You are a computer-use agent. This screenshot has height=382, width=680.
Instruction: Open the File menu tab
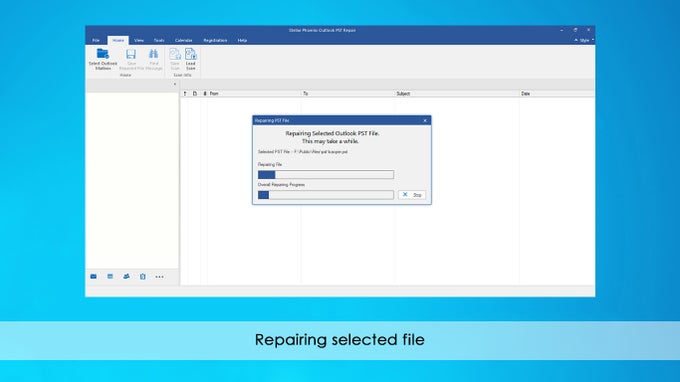point(96,40)
